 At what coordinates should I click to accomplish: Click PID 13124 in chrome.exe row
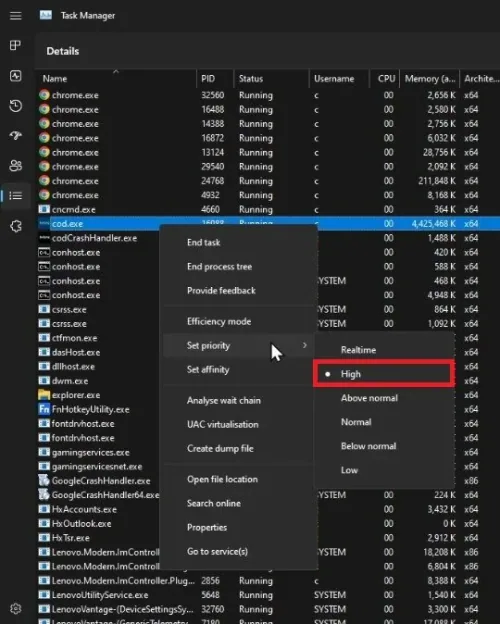(x=213, y=152)
